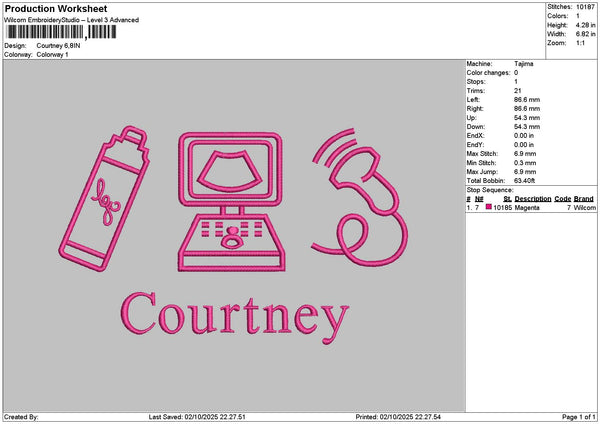This screenshot has width=600, height=424.
Task: Click the Description column header
Action: click(532, 199)
